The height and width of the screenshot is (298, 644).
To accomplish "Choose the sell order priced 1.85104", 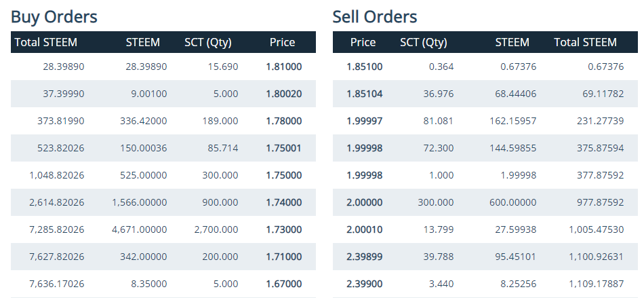I will [364, 94].
